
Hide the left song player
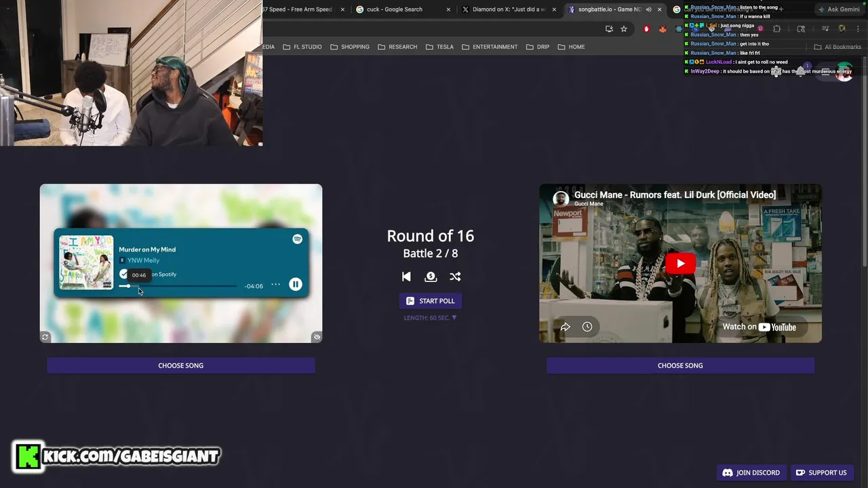click(x=316, y=337)
